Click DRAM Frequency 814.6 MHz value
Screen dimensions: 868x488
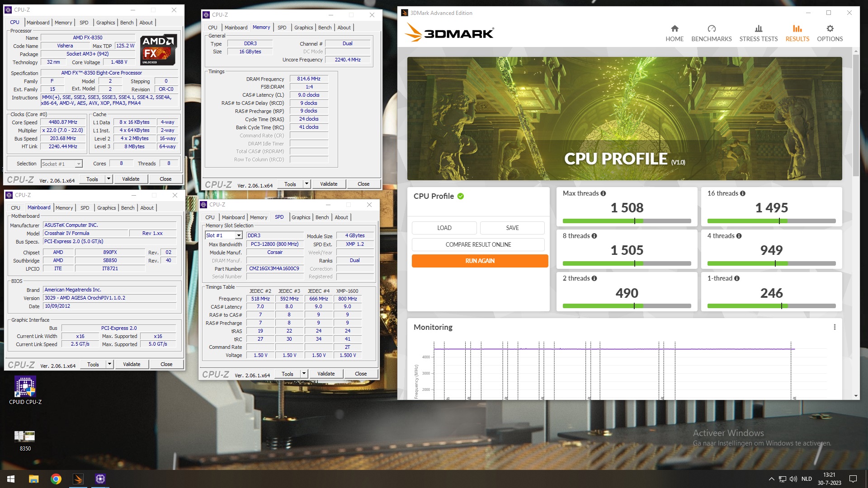[309, 79]
